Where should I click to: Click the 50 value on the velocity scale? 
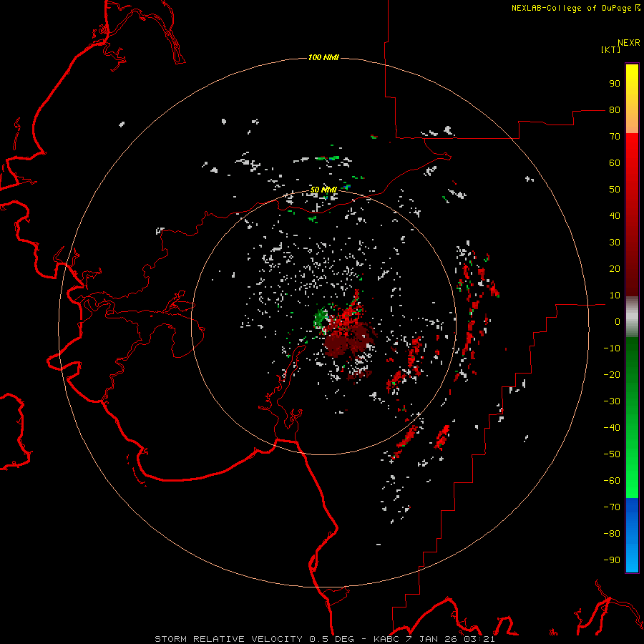[x=615, y=190]
